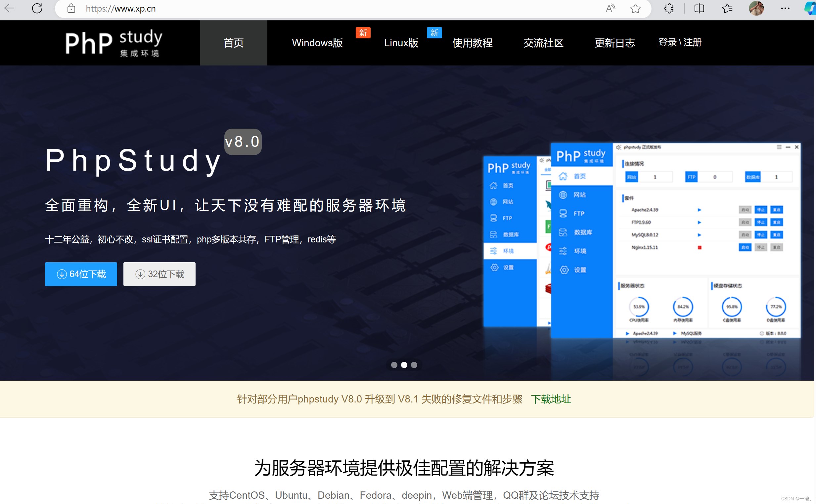Start Read aloud from the address bar
816x504 pixels.
click(610, 8)
